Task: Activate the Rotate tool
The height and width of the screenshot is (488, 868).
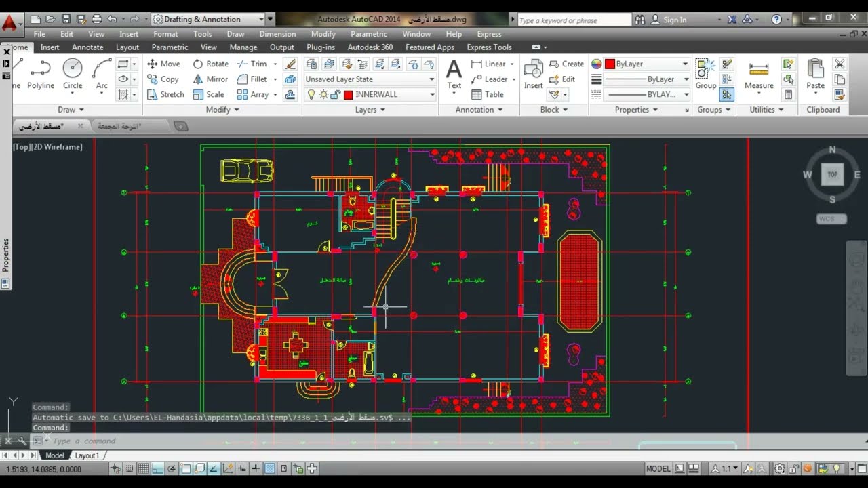Action: [210, 64]
